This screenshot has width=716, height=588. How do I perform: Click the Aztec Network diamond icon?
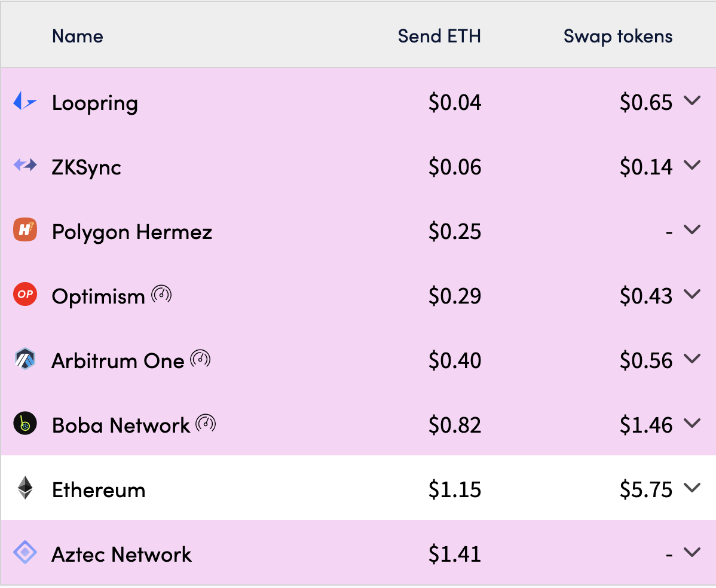coord(25,552)
